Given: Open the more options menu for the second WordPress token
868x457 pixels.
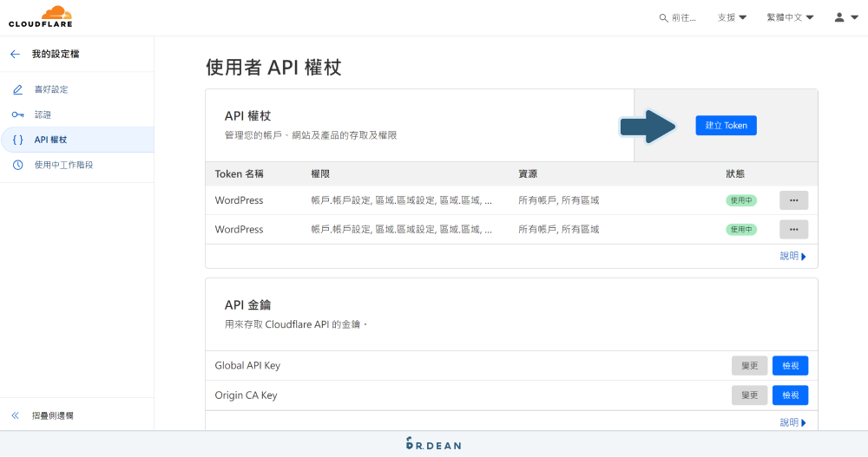Looking at the screenshot, I should point(794,229).
